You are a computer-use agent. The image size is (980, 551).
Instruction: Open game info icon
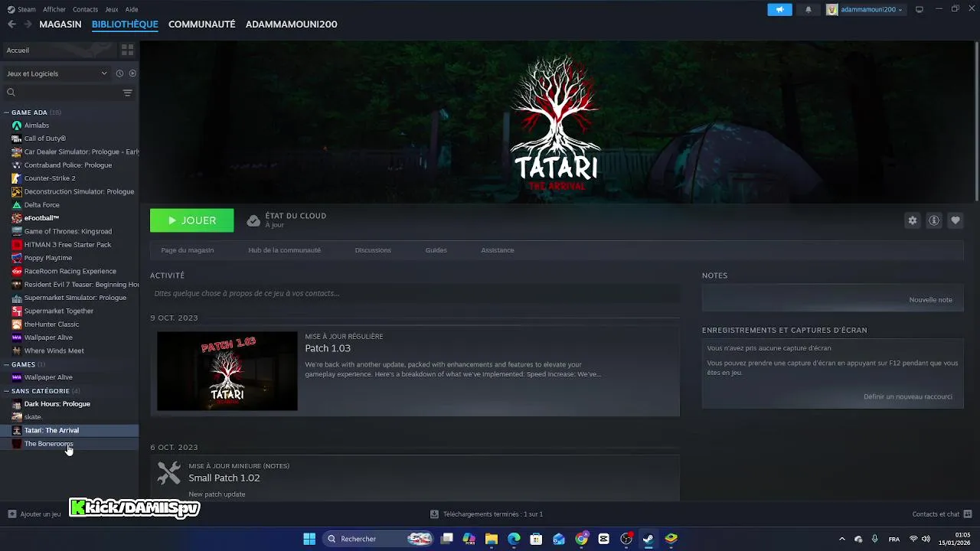(x=934, y=220)
